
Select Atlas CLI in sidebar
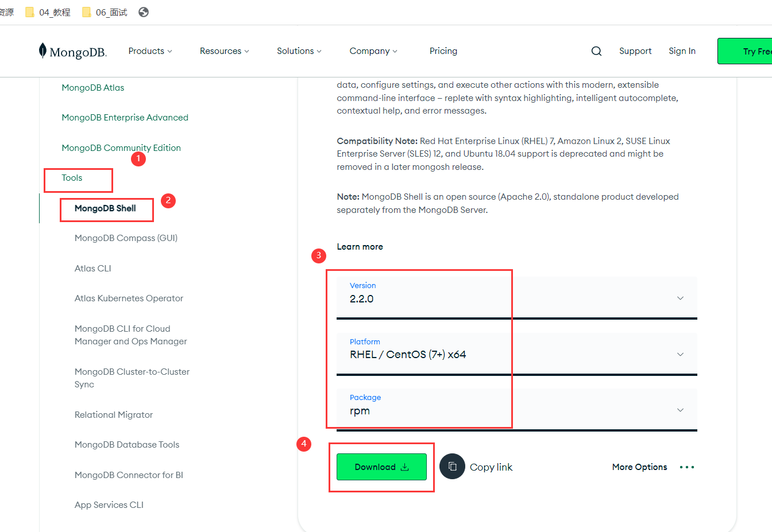click(92, 269)
